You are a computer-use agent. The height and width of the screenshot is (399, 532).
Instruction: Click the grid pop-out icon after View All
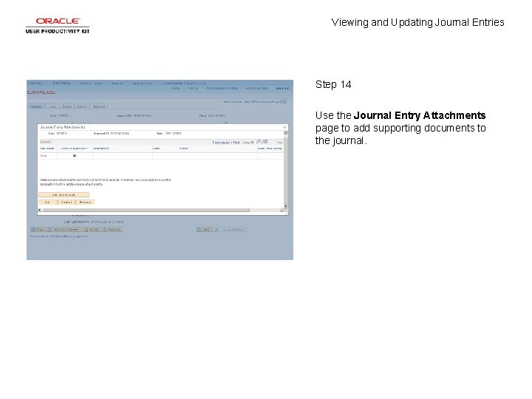pos(259,141)
